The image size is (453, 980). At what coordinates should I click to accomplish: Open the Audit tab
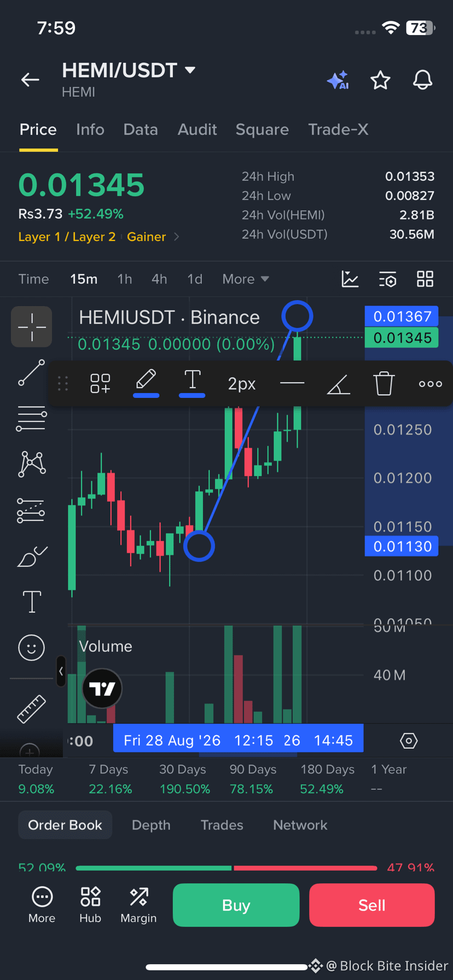(x=197, y=130)
